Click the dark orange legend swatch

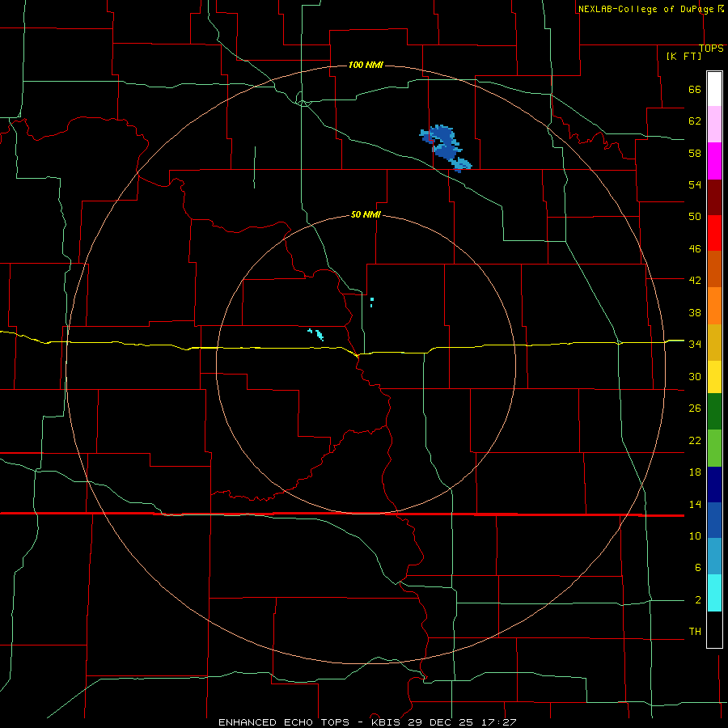[714, 269]
